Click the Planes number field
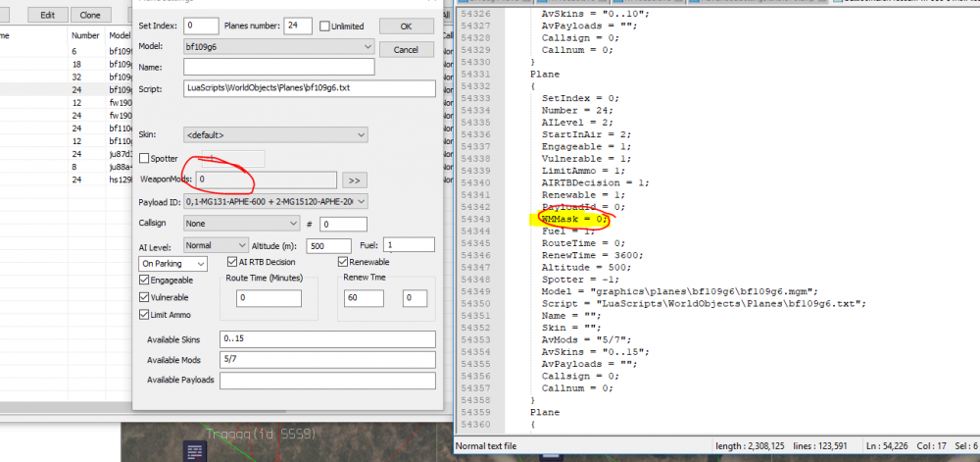Image resolution: width=980 pixels, height=462 pixels. point(298,26)
